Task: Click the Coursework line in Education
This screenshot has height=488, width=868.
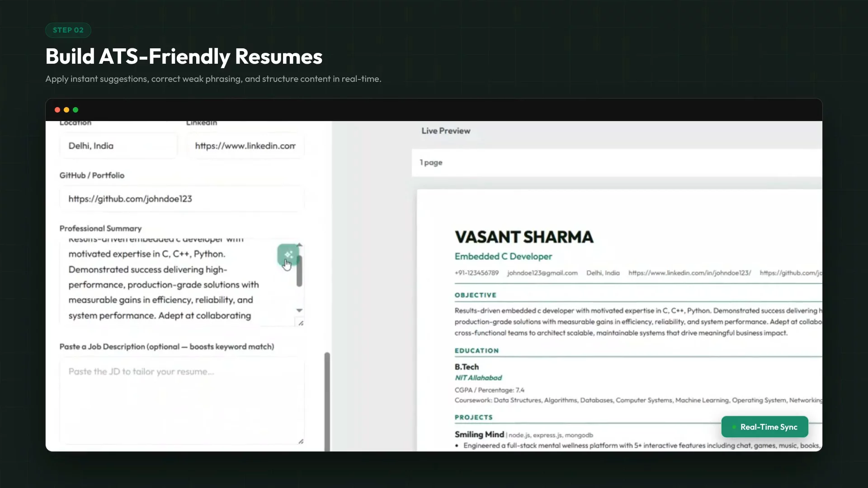Action: tap(638, 400)
